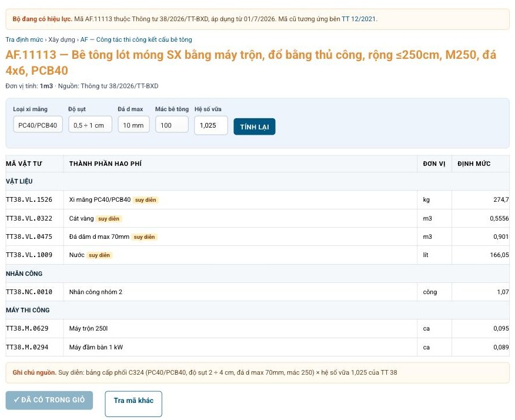Select the MÃ VẬT TƯ column header
The height and width of the screenshot is (420, 515).
(x=24, y=164)
